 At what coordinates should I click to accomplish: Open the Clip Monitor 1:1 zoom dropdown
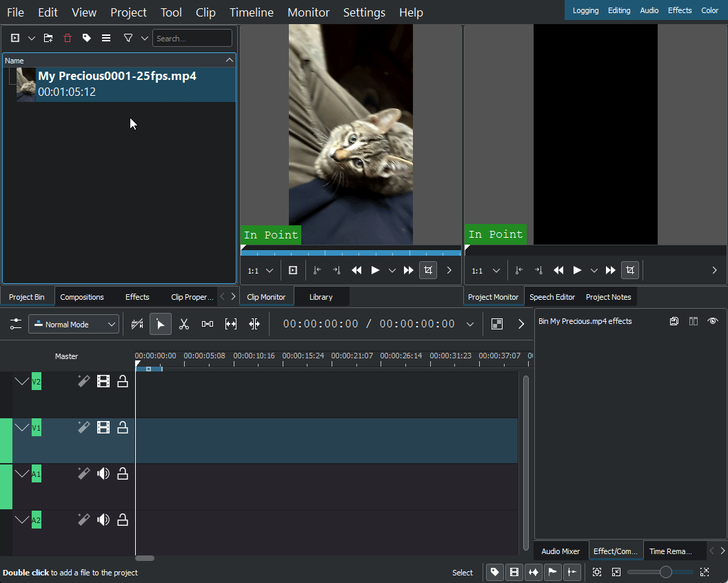(261, 271)
